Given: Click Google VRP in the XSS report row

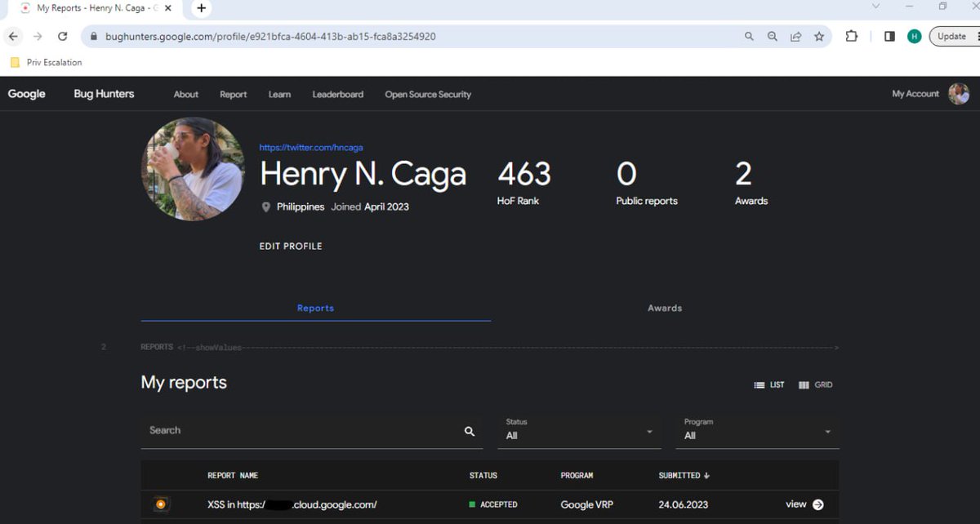Looking at the screenshot, I should 586,505.
